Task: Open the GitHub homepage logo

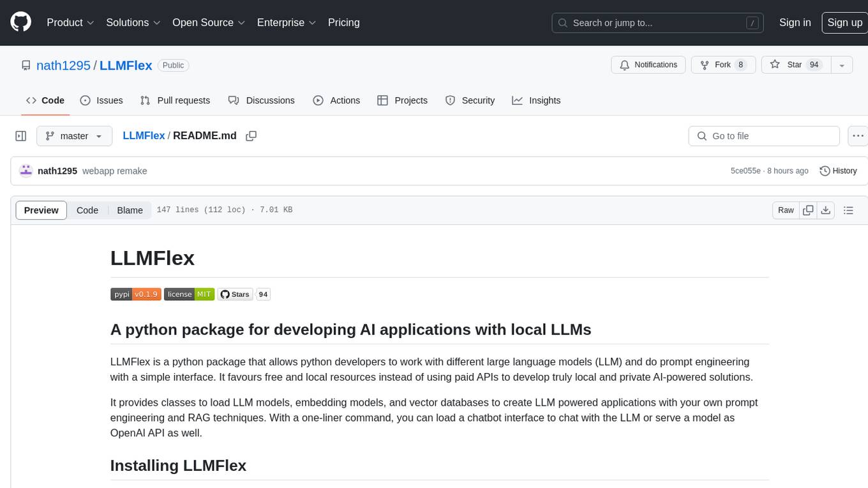Action: (21, 22)
